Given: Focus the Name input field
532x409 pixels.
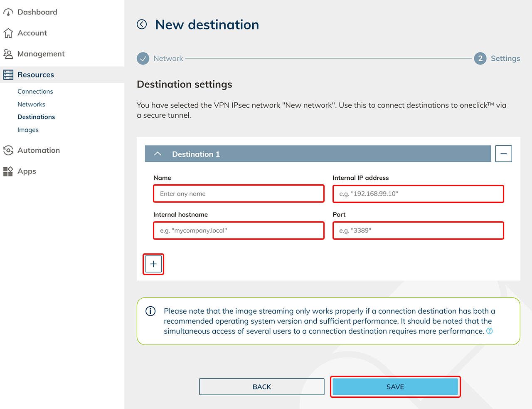Looking at the screenshot, I should click(x=239, y=194).
